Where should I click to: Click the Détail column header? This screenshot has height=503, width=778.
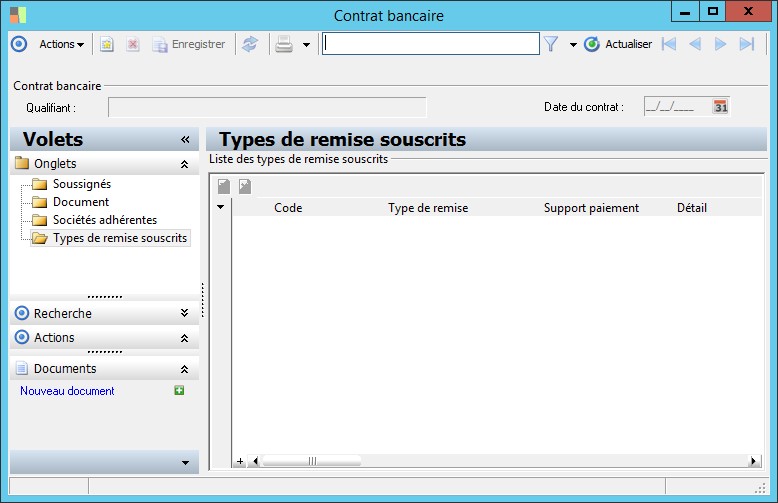(x=692, y=208)
